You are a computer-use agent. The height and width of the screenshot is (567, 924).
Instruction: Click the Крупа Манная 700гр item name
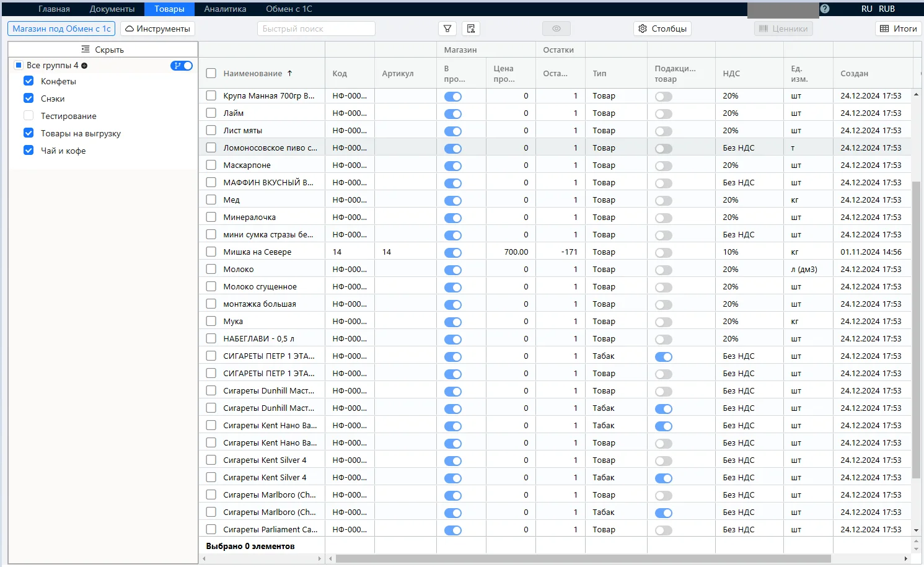pos(269,96)
